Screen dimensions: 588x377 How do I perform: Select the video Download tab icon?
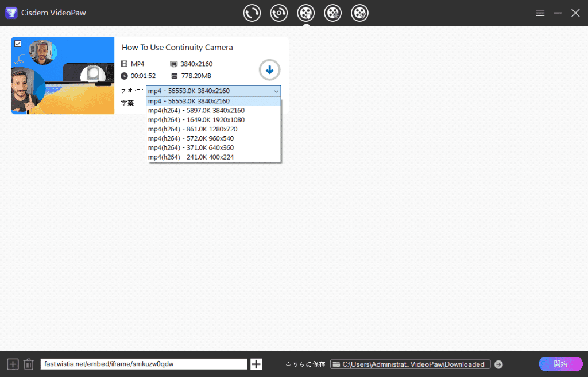306,13
